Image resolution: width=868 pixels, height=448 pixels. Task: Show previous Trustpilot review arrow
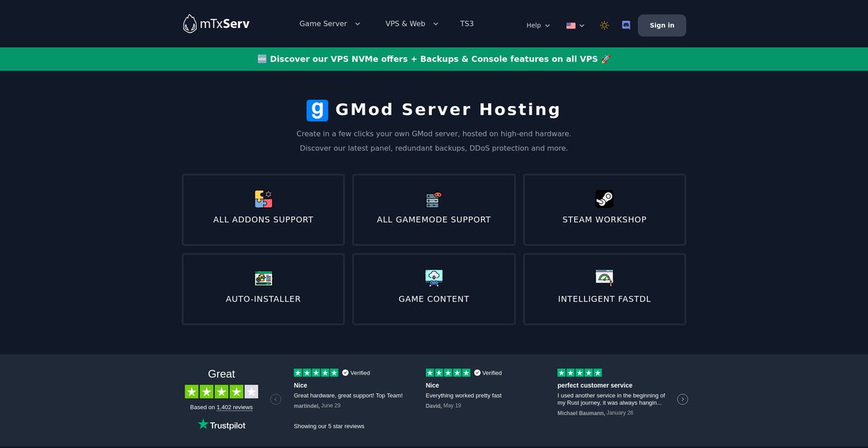pos(276,399)
